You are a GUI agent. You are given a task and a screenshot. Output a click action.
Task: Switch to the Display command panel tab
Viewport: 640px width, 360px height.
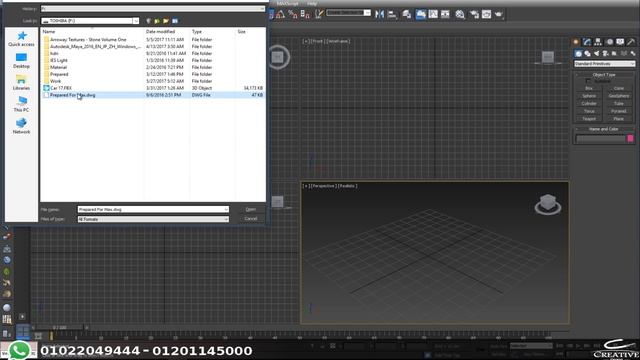pos(620,42)
